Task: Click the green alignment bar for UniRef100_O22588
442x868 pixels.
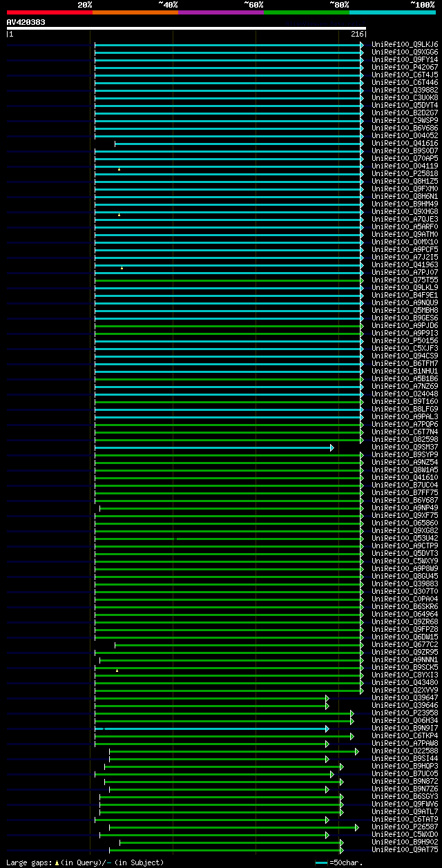Action: (x=234, y=751)
